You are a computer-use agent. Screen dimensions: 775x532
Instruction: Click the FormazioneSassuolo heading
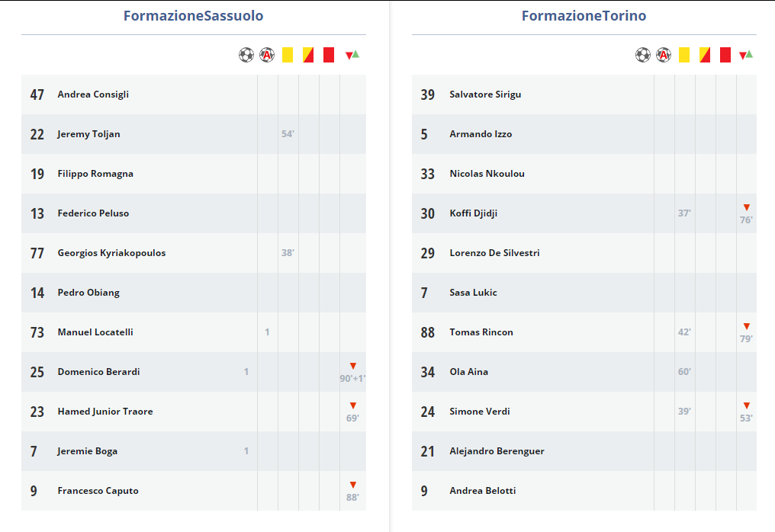[194, 16]
